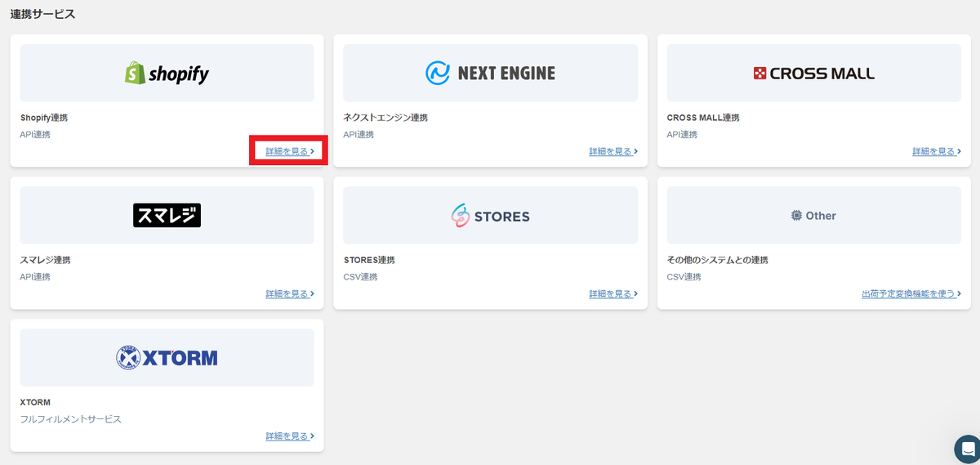Click the フルフィルメントサービス label
Viewport: 980px width, 465px height.
[70, 418]
